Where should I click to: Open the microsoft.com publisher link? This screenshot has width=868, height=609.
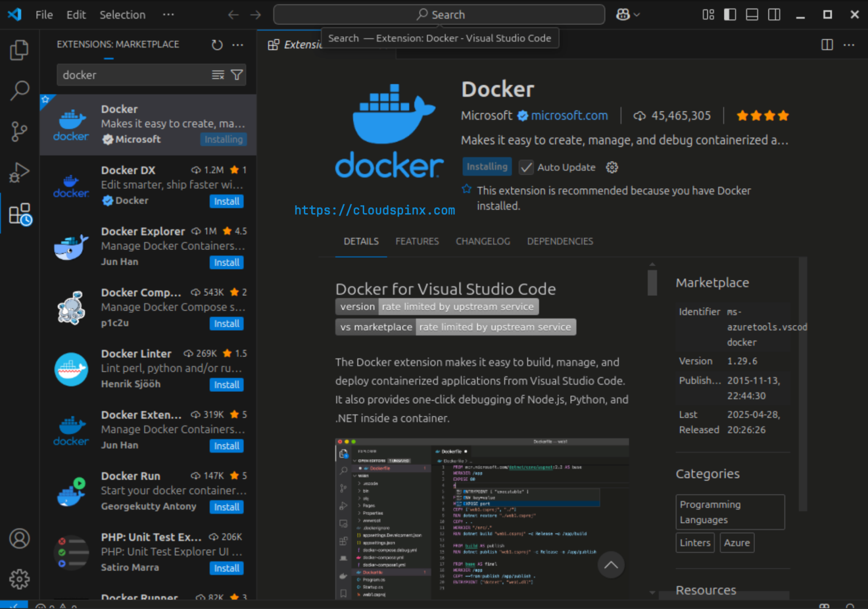pyautogui.click(x=569, y=115)
